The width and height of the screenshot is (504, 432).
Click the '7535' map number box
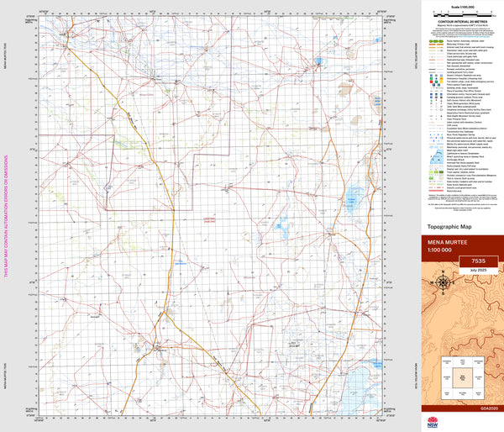coord(478,261)
